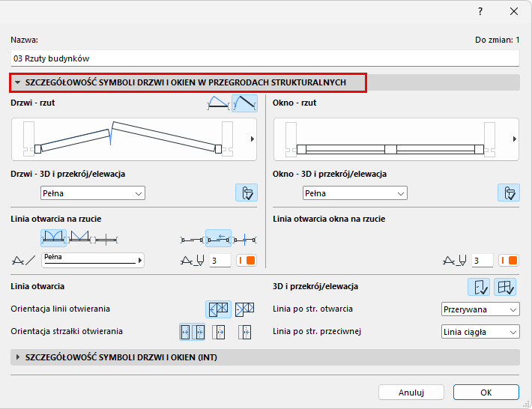This screenshot has height=409, width=532.
Task: Click the 'Drzwi - rzut' label
Action: 32,103
